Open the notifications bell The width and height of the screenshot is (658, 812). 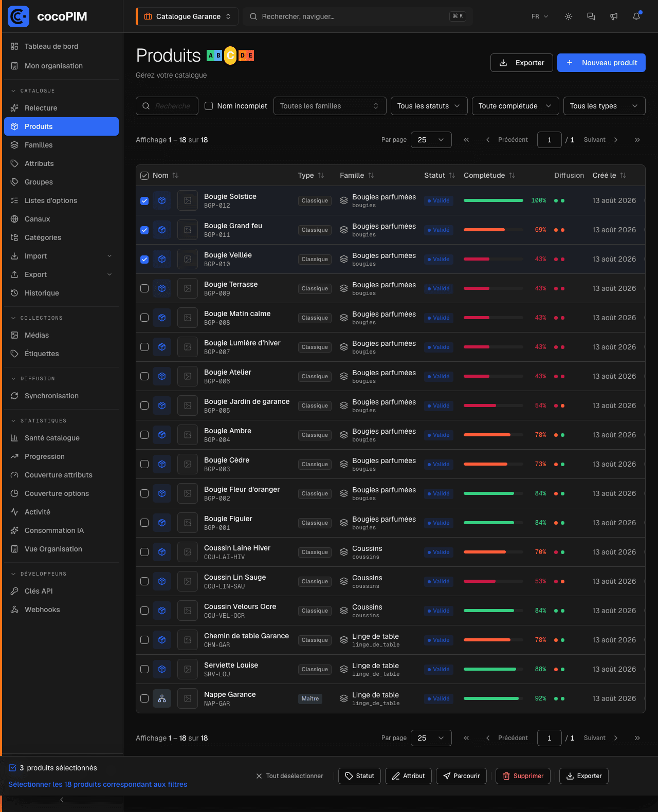pos(636,16)
